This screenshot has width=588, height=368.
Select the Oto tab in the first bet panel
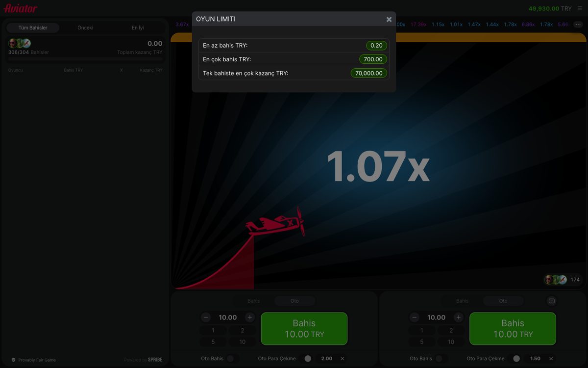click(294, 301)
